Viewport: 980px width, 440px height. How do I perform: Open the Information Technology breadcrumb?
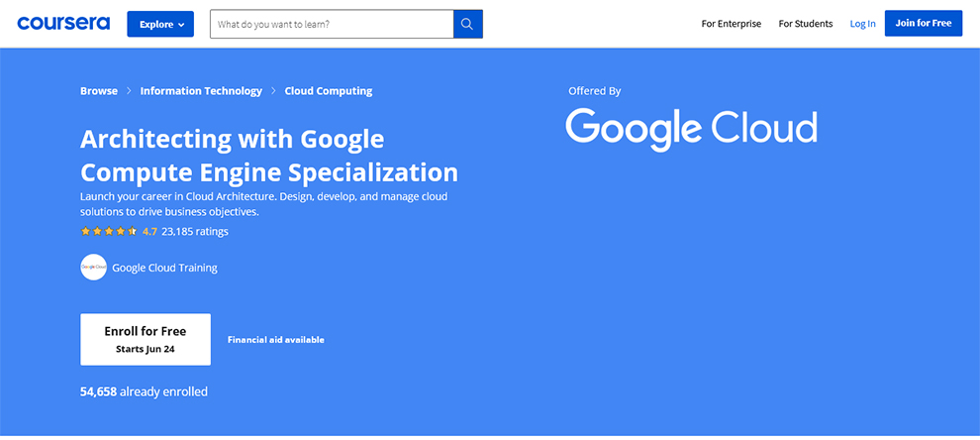[201, 91]
